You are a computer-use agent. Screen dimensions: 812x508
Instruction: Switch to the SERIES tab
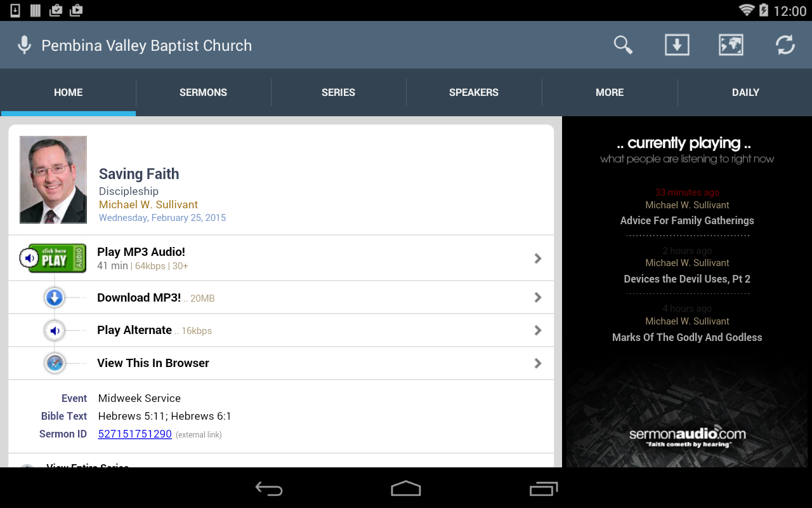point(338,92)
